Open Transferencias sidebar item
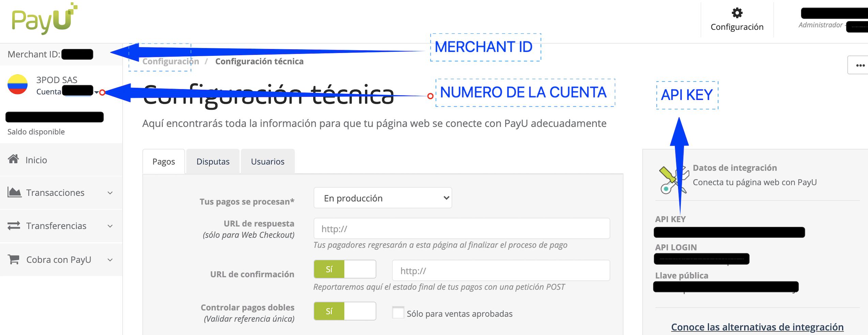This screenshot has height=335, width=868. point(61,226)
